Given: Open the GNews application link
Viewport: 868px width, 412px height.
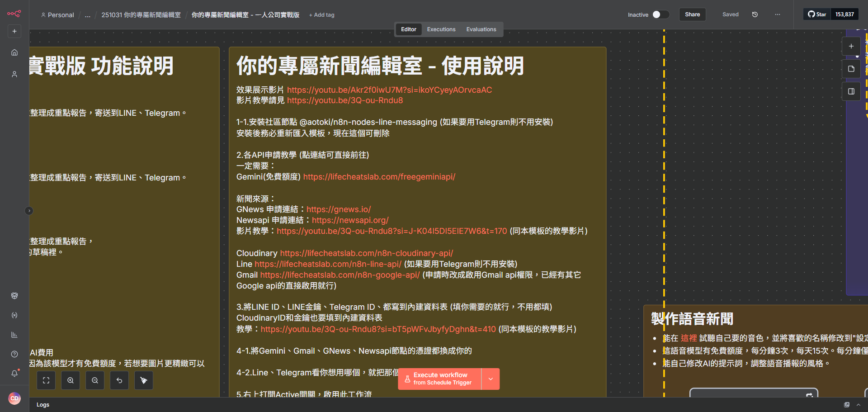Looking at the screenshot, I should (338, 209).
